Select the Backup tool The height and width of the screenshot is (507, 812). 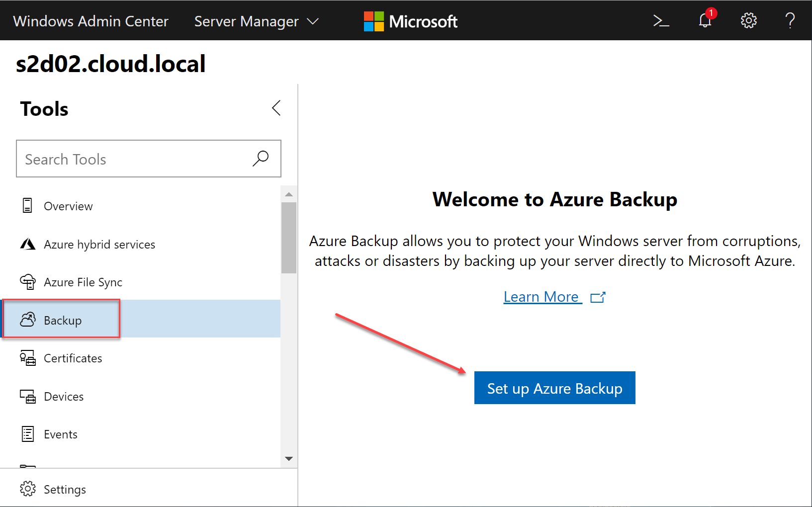140,319
